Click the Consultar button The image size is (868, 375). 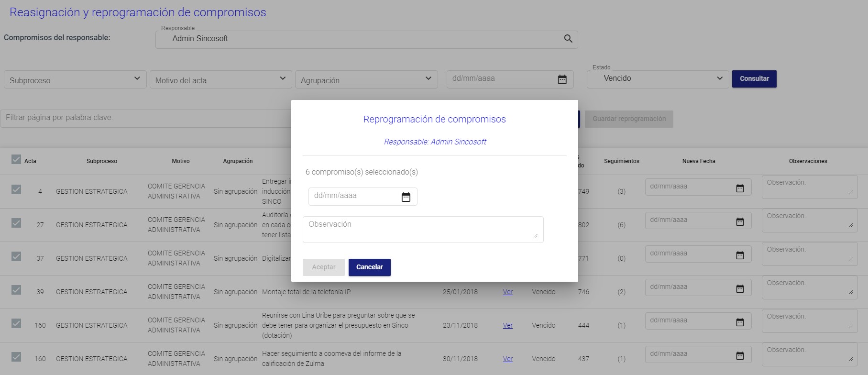tap(754, 79)
